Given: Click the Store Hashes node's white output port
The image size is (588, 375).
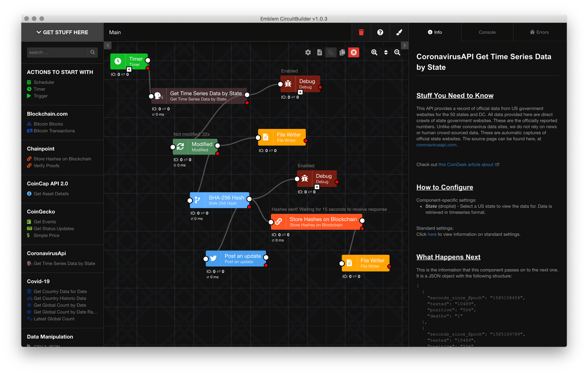Looking at the screenshot, I should [x=363, y=220].
